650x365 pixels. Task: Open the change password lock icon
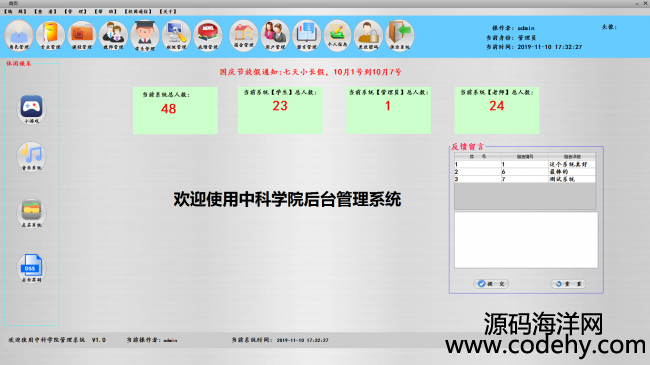pos(368,36)
